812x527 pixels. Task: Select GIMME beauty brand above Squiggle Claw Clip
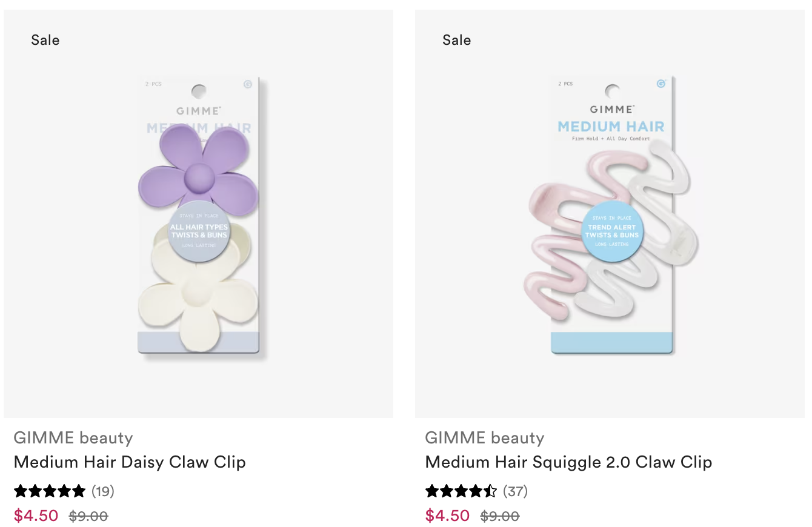point(485,437)
